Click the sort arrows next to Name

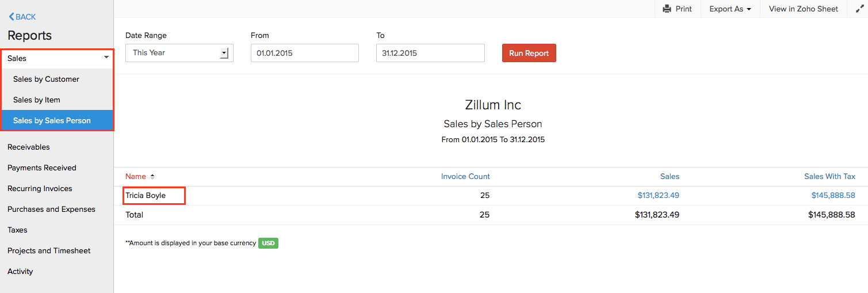click(x=152, y=177)
